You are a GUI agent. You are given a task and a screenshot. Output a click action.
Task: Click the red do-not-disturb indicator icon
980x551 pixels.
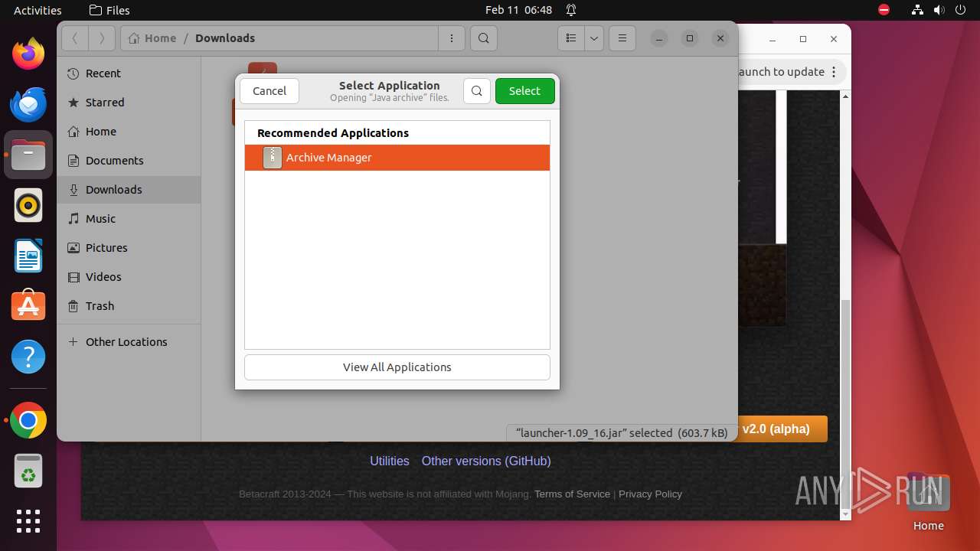point(884,10)
